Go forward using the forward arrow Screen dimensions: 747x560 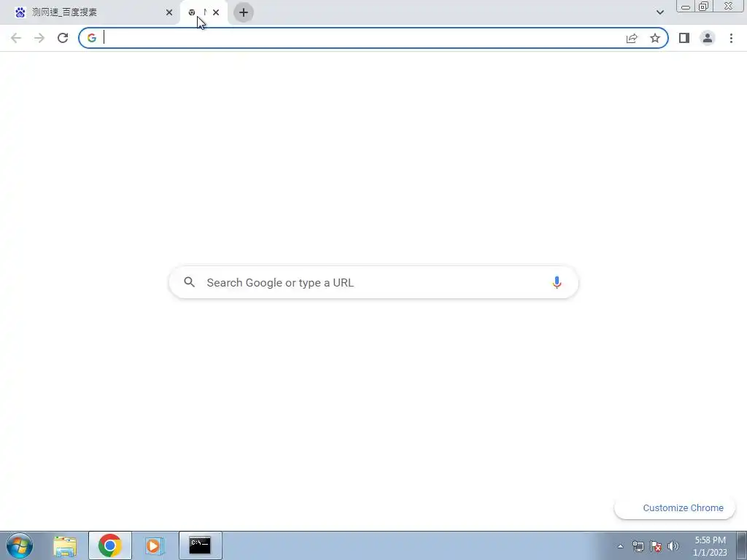tap(39, 38)
